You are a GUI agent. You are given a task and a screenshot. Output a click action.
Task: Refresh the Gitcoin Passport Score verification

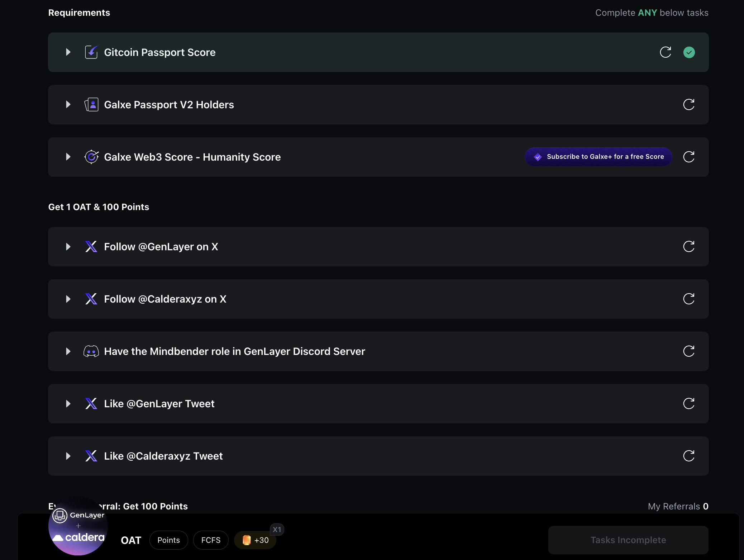coord(666,52)
